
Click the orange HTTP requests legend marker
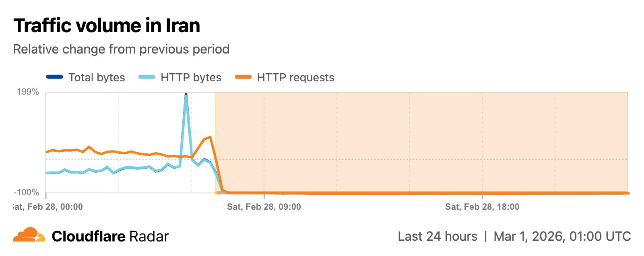[x=243, y=77]
